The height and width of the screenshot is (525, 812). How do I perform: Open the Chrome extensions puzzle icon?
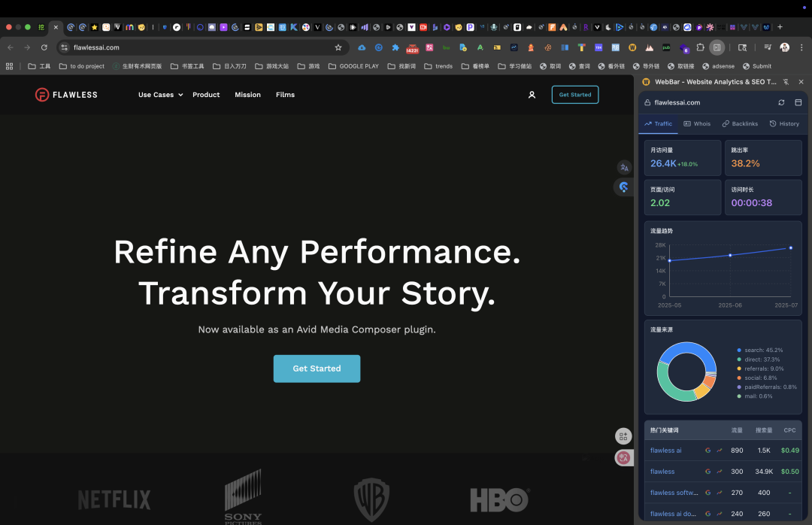click(700, 47)
